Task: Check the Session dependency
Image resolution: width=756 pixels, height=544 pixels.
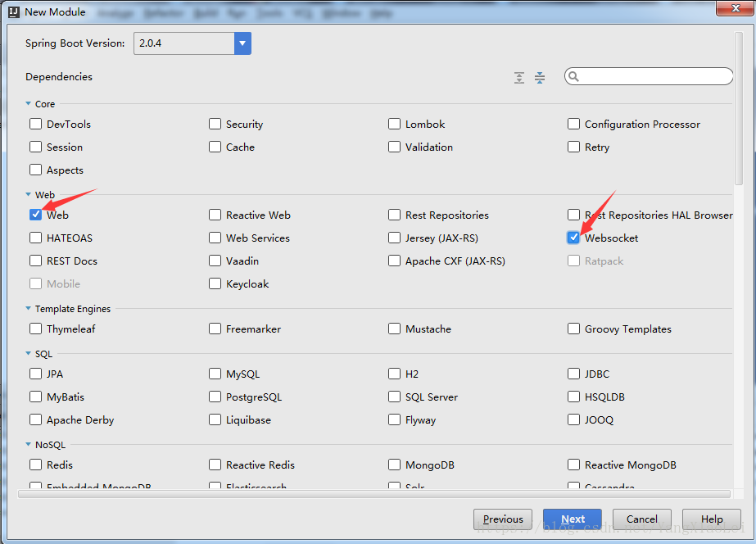Action: [36, 147]
